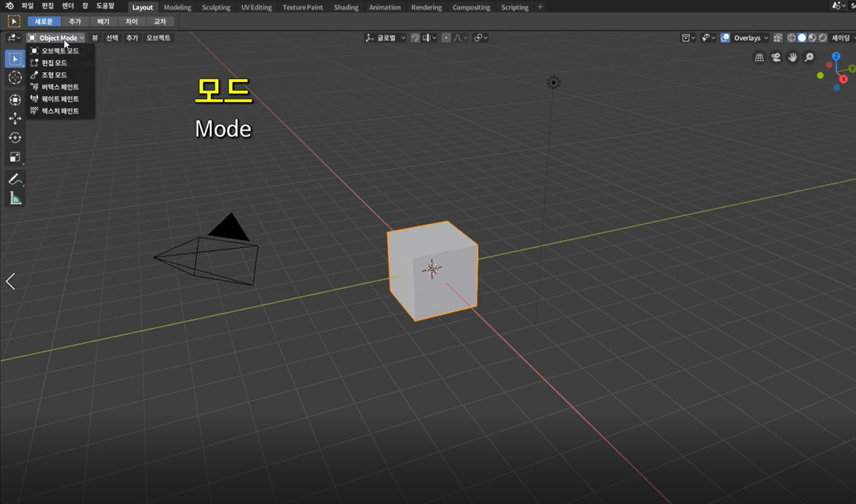Click the hand pan view icon

click(792, 57)
